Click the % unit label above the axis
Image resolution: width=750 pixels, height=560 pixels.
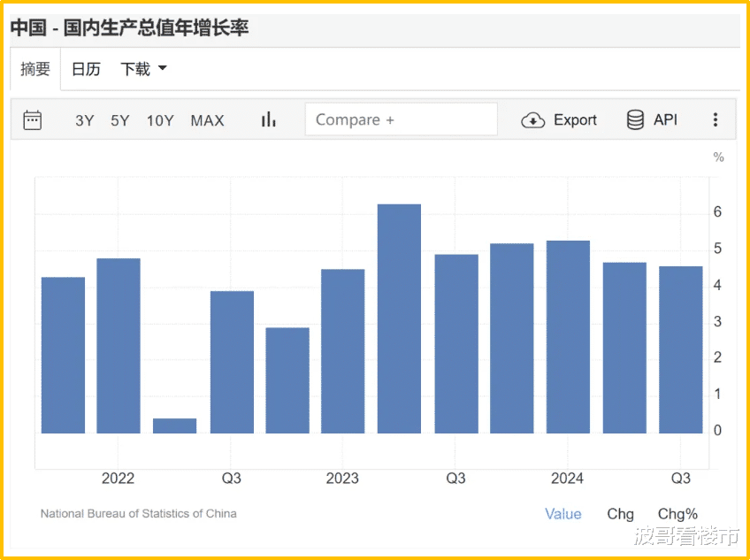click(x=718, y=157)
